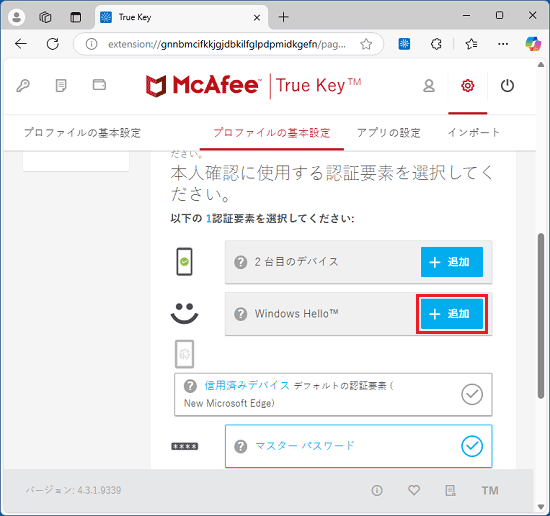
Task: Open the wallet icon
Action: [x=99, y=85]
